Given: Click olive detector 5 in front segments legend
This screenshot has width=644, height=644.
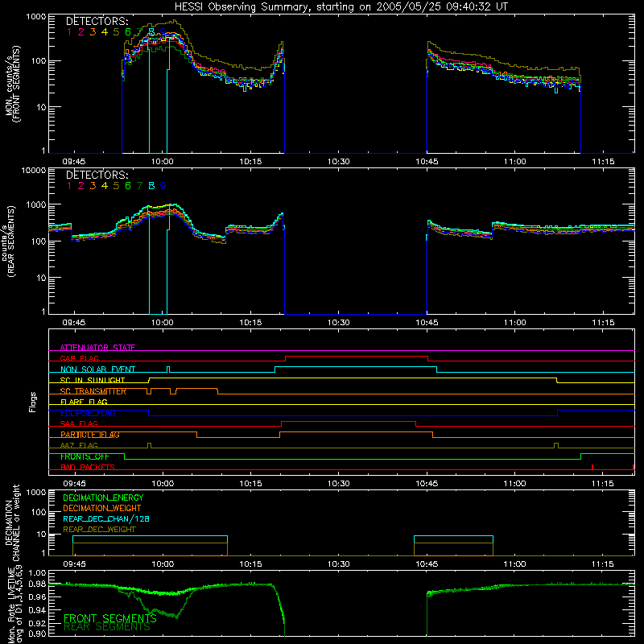Looking at the screenshot, I should point(116,31).
